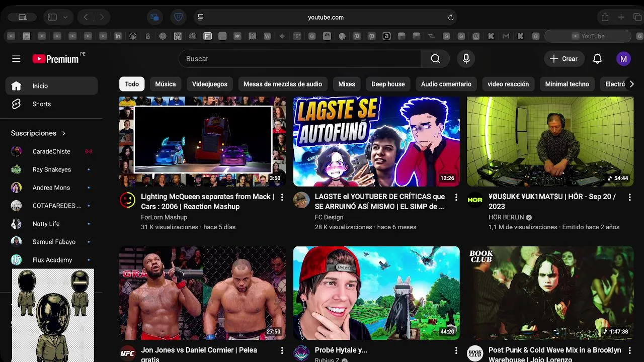644x362 pixels.
Task: Select the Videojuegos filter chip
Action: (210, 84)
